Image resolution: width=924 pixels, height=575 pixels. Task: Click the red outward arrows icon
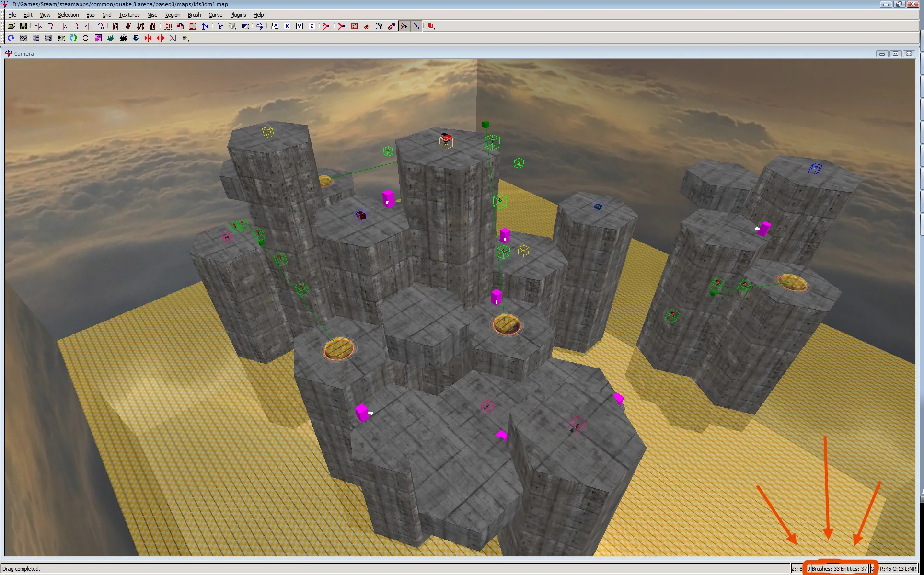pyautogui.click(x=161, y=38)
